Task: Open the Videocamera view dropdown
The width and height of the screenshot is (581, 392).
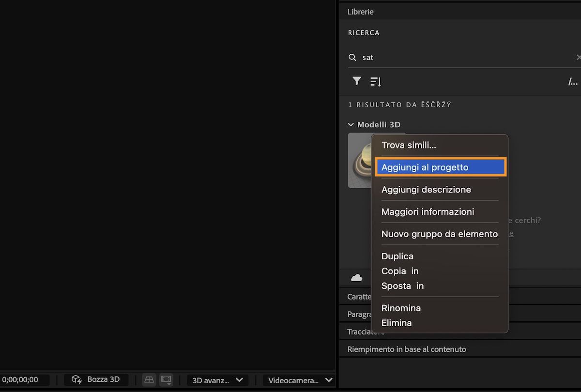Action: (299, 380)
